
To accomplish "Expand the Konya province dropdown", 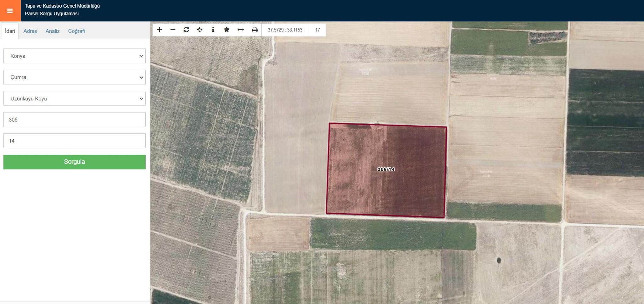I will point(75,56).
